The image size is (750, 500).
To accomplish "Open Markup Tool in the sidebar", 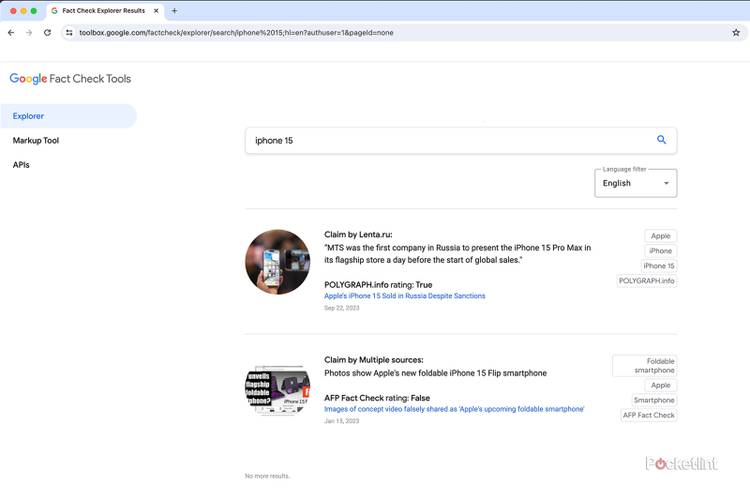I will pos(36,141).
